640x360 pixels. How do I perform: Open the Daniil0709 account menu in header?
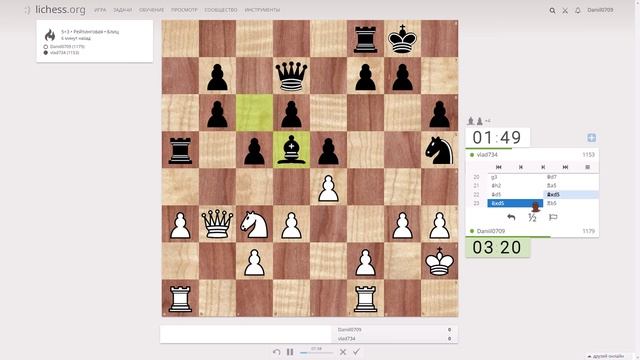[x=600, y=10]
